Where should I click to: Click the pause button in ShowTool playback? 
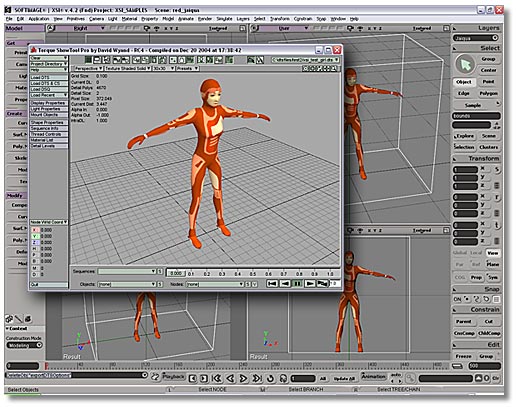click(x=297, y=284)
